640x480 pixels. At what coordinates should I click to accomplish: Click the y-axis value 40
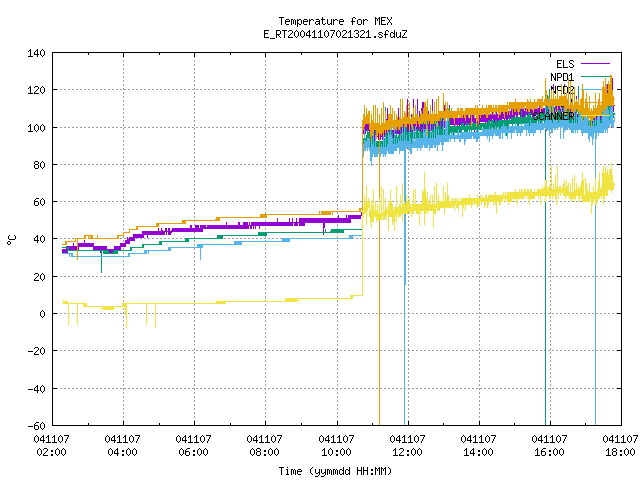pos(39,239)
